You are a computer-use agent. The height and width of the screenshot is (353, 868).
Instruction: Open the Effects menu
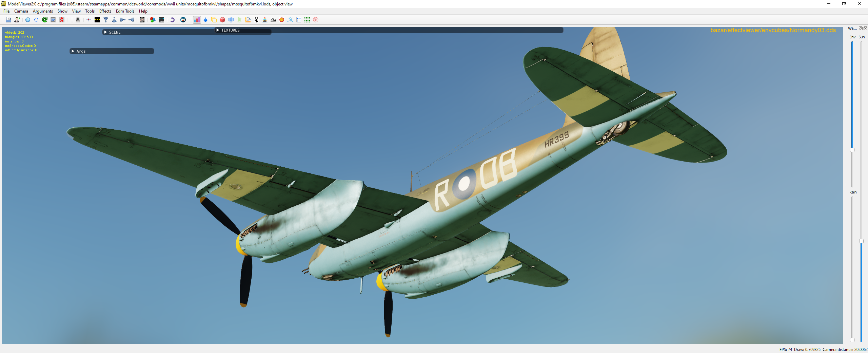coord(105,11)
